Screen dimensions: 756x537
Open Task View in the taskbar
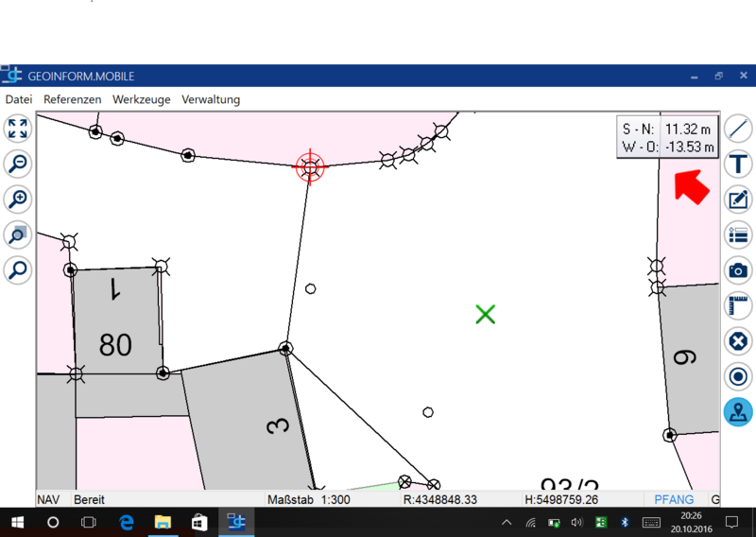(89, 522)
